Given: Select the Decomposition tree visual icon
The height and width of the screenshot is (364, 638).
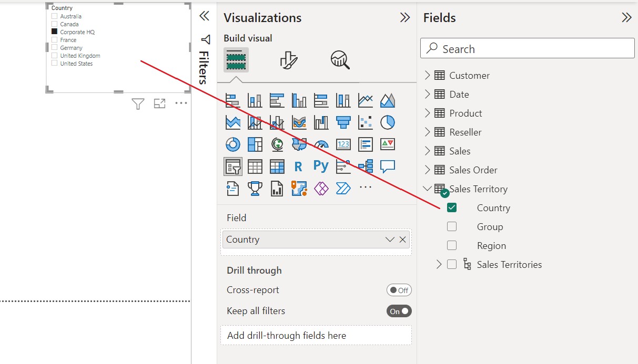Looking at the screenshot, I should click(x=365, y=166).
